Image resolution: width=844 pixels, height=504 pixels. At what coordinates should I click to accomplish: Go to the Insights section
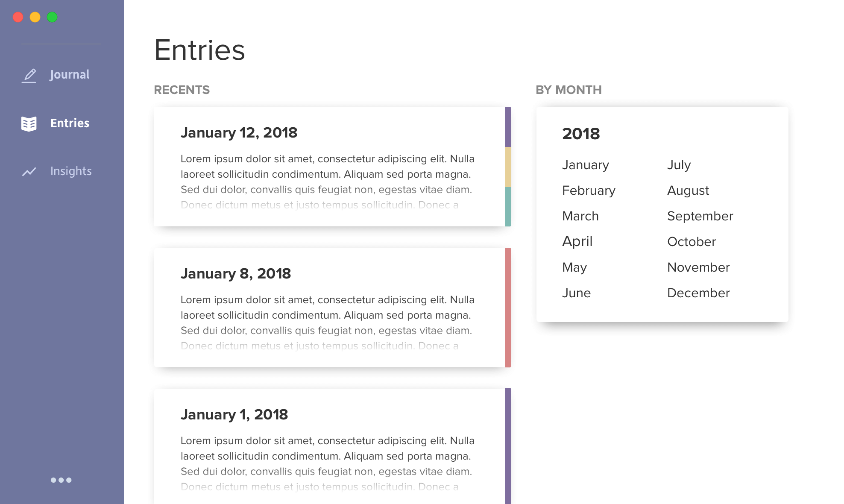[x=71, y=171]
